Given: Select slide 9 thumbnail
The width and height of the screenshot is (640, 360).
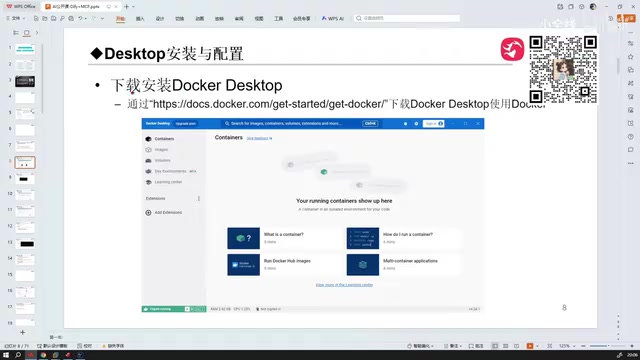Looking at the screenshot, I should (25, 179).
